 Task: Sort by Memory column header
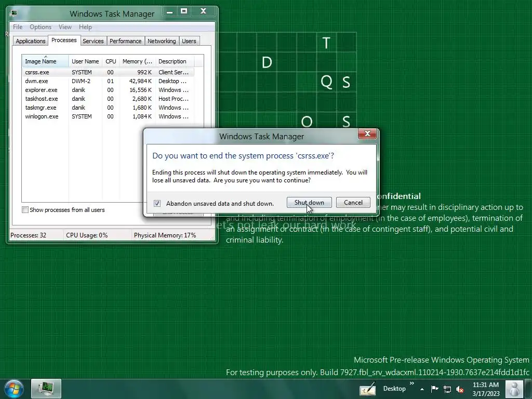coord(137,61)
